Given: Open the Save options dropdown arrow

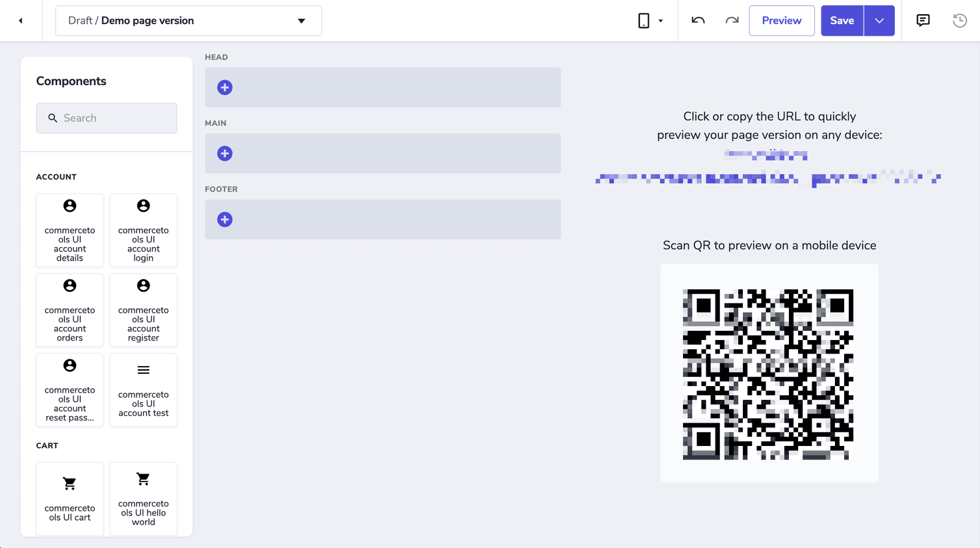Looking at the screenshot, I should (x=879, y=20).
